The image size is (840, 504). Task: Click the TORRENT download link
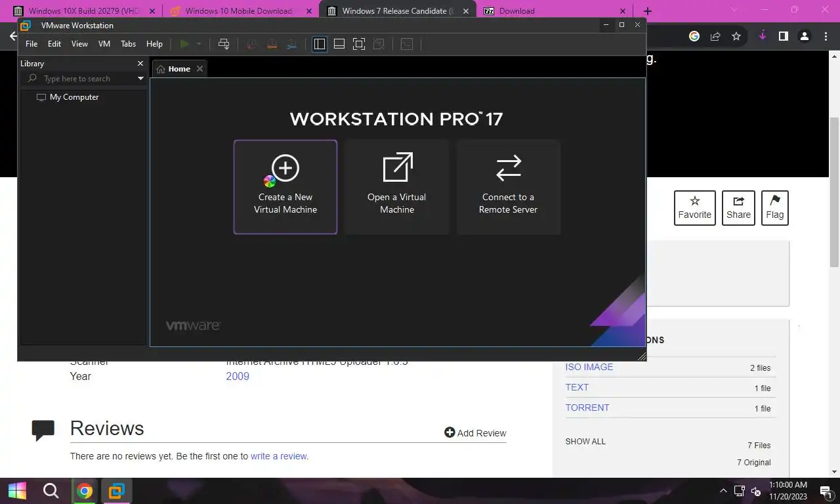(587, 408)
